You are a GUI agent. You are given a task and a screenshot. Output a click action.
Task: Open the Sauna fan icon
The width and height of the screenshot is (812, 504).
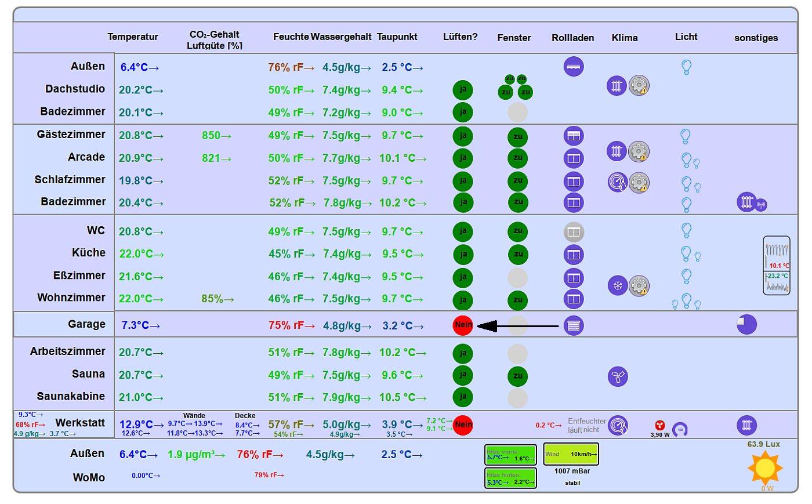click(x=618, y=376)
